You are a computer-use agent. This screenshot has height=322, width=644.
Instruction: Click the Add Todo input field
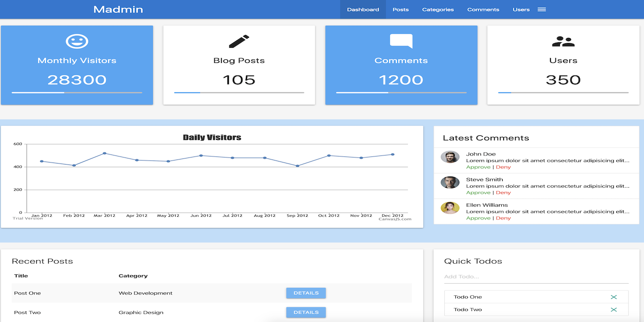(x=536, y=276)
